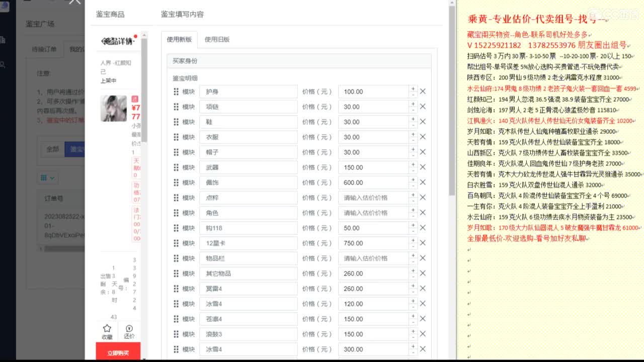
Task: Remove the 护身 row with its X
Action: 423,92
